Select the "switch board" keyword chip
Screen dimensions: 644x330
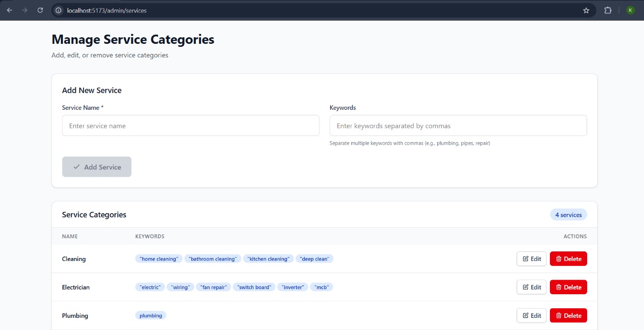click(254, 287)
